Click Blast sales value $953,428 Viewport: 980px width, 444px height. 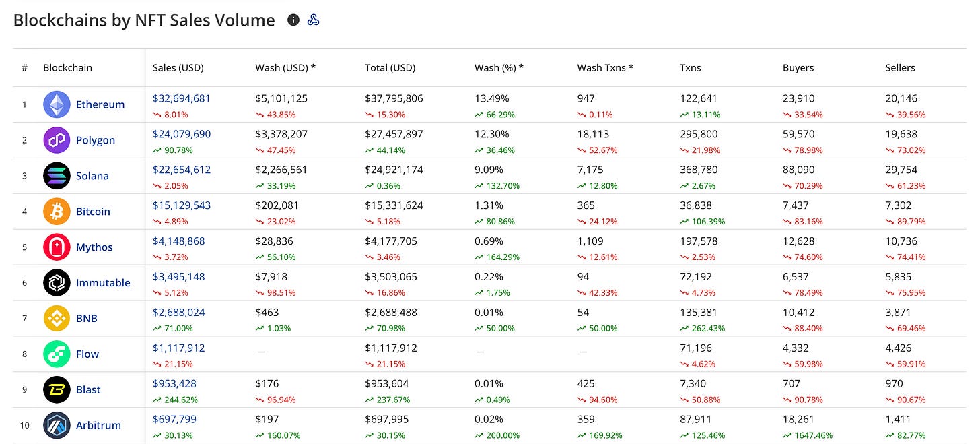click(175, 384)
